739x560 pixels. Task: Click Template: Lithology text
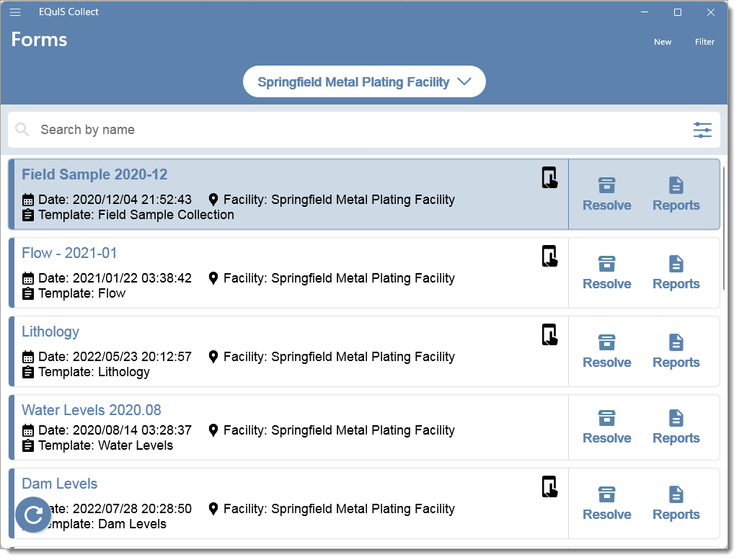point(94,373)
